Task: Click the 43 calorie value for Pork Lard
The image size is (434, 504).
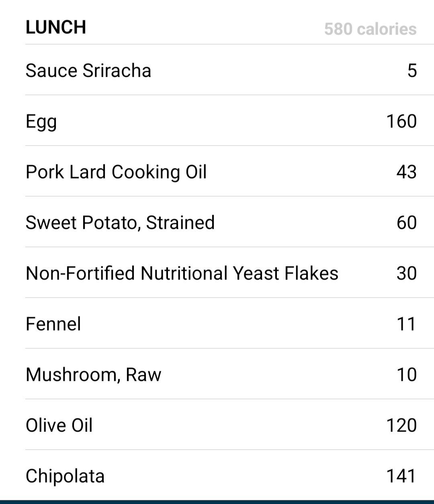Action: coord(406,172)
